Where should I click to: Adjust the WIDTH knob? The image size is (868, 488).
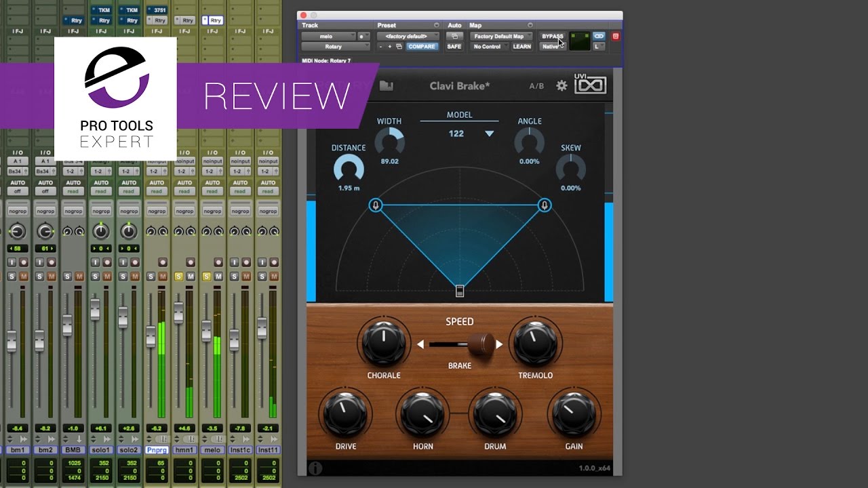389,142
